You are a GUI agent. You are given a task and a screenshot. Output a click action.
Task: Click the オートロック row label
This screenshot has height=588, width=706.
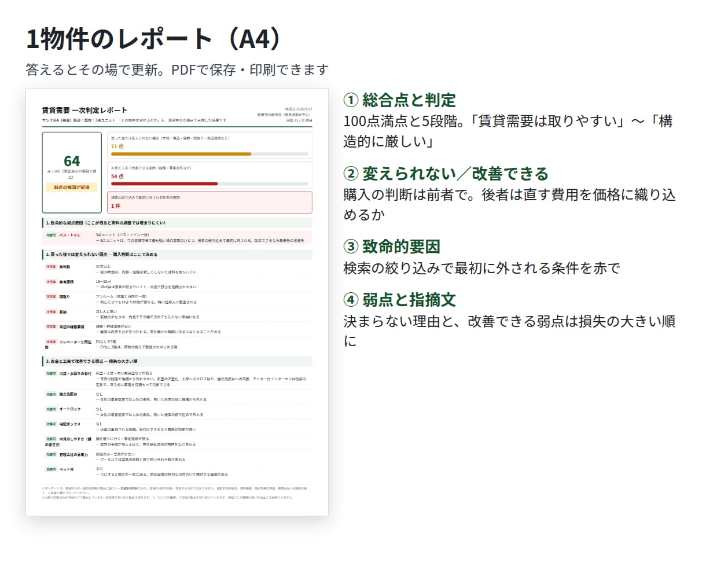70,409
